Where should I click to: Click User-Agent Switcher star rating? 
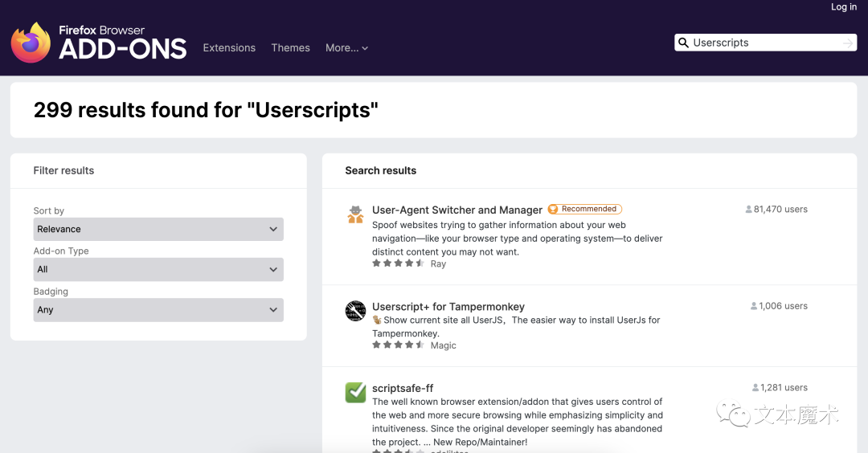pos(398,263)
